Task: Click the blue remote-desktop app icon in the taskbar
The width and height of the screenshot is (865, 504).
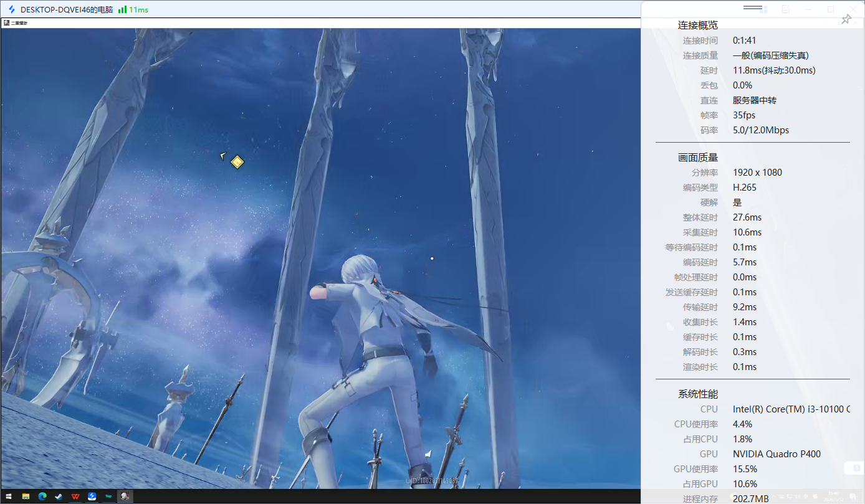Action: coord(92,497)
